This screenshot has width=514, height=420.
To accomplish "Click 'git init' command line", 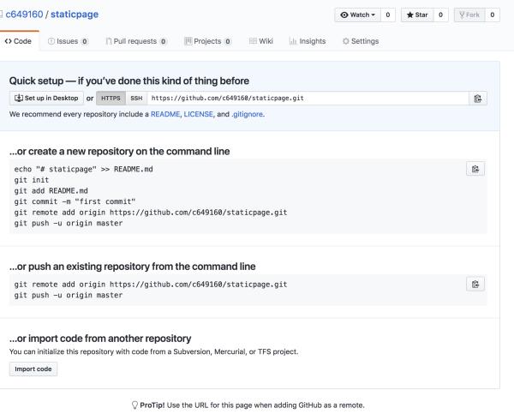I will (x=32, y=180).
